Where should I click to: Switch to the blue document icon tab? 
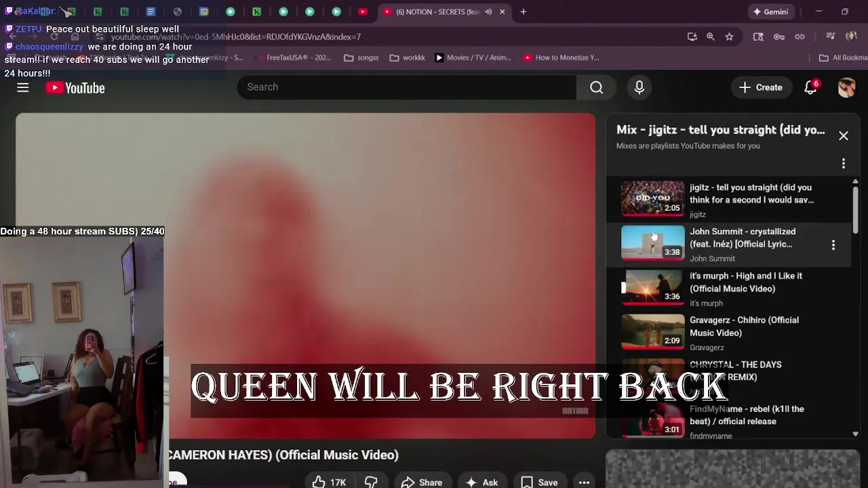(151, 12)
